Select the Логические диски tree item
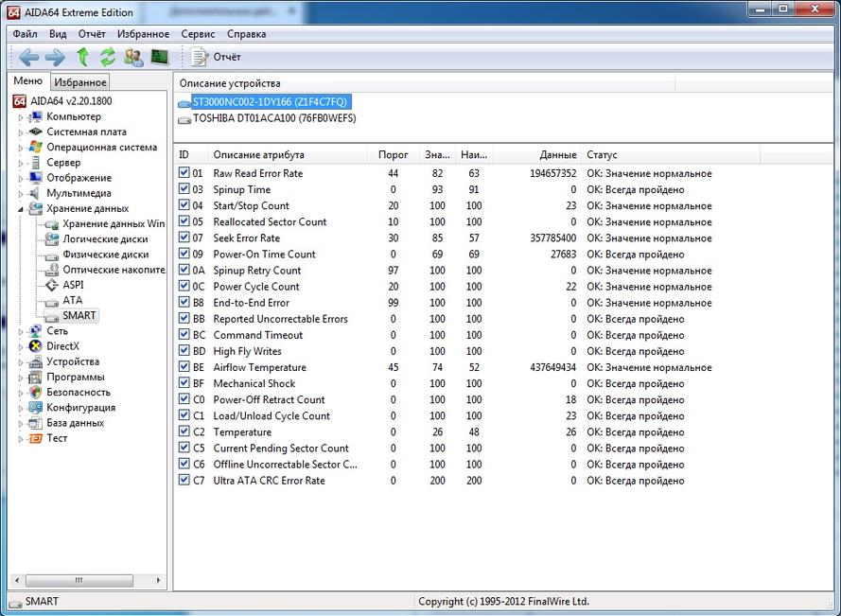 (105, 239)
